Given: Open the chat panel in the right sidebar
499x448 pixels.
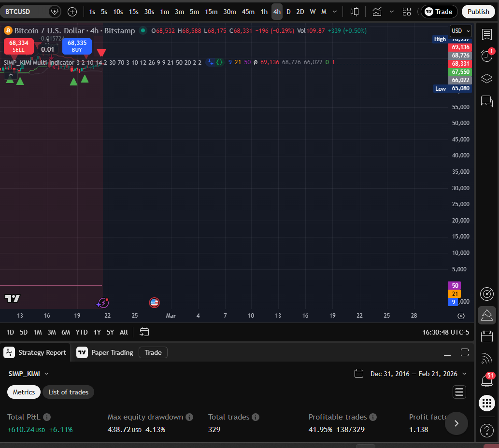Looking at the screenshot, I should pyautogui.click(x=486, y=101).
